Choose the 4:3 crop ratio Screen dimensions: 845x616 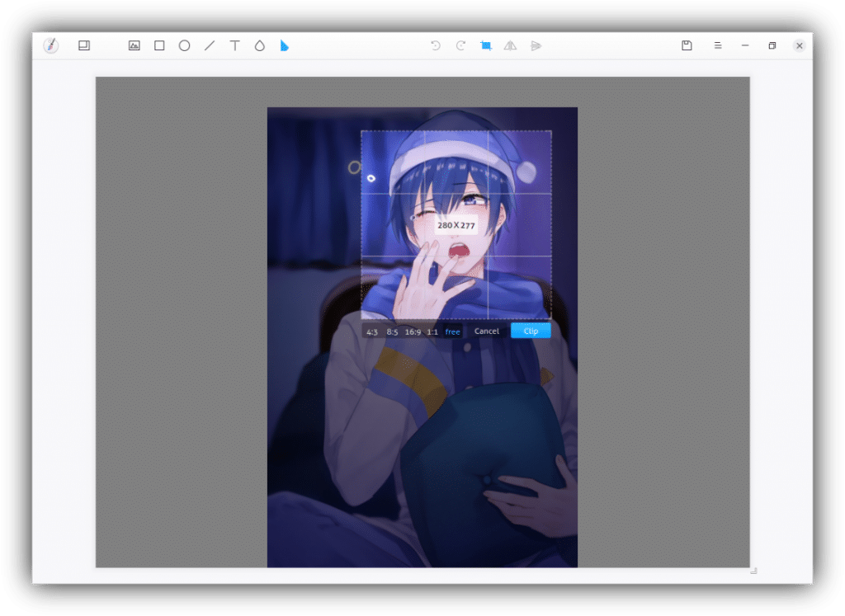tap(372, 332)
